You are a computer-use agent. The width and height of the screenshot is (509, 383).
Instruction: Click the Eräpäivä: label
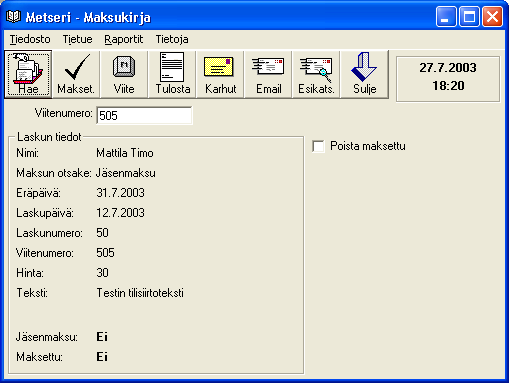tap(39, 193)
